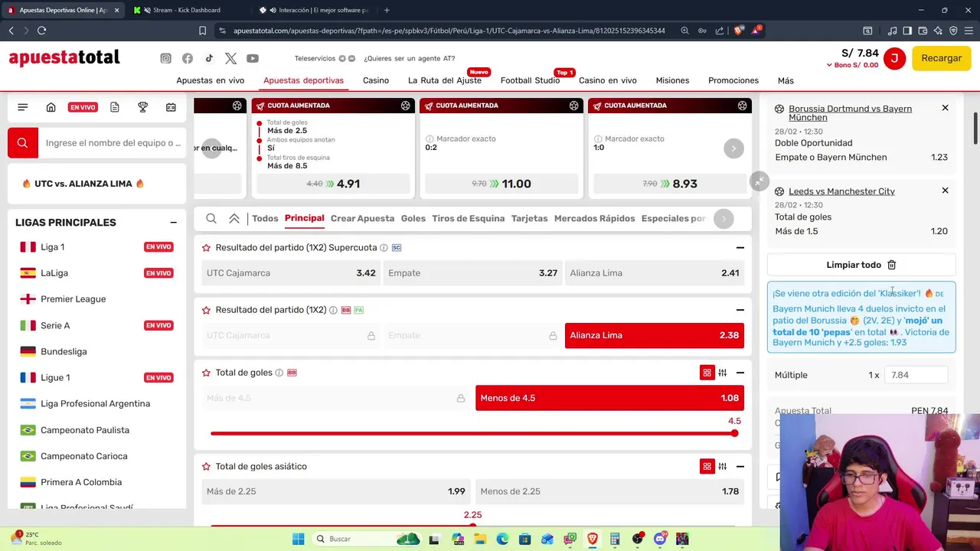Viewport: 980px width, 551px height.
Task: Favorite the Total de goles market star
Action: click(x=206, y=373)
